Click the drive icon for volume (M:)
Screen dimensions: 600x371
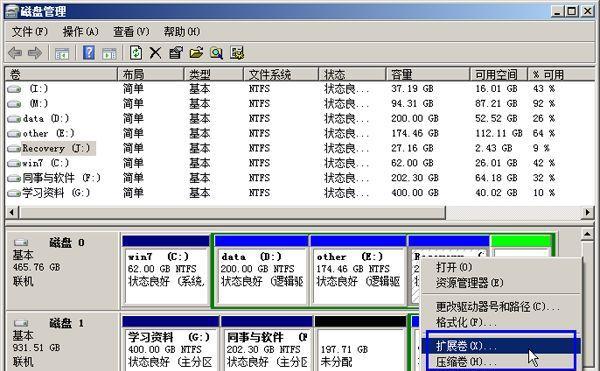(x=14, y=104)
